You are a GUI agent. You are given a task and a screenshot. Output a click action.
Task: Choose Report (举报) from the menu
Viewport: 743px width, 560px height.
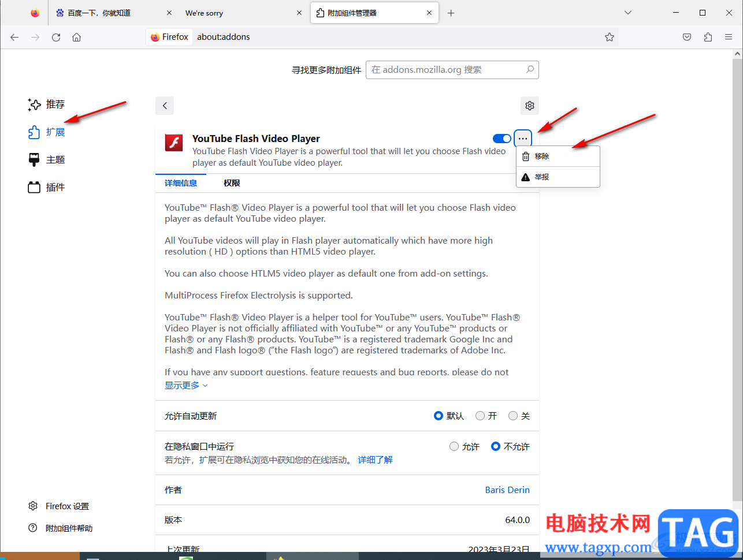click(x=558, y=177)
